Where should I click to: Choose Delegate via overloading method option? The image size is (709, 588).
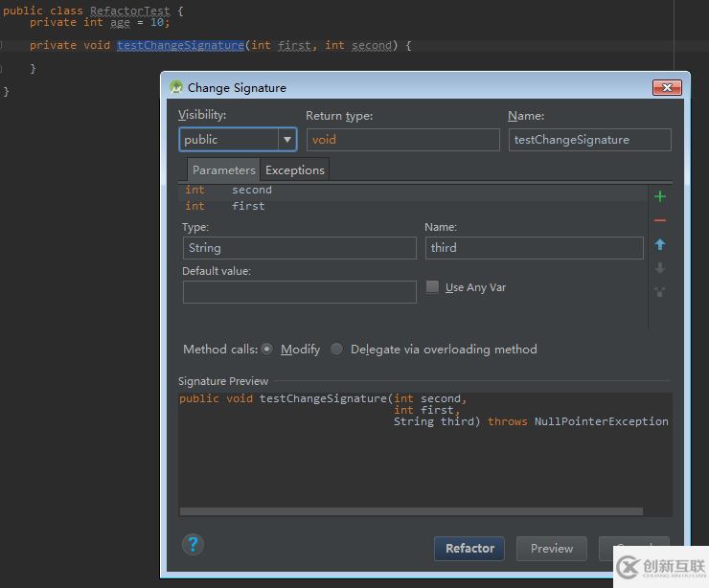tap(336, 350)
